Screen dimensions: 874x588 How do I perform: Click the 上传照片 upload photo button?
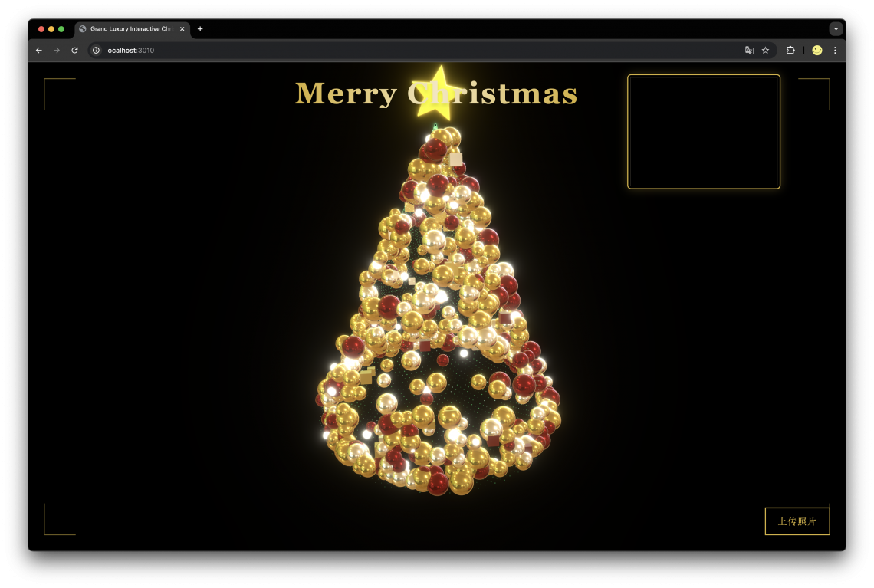(797, 521)
